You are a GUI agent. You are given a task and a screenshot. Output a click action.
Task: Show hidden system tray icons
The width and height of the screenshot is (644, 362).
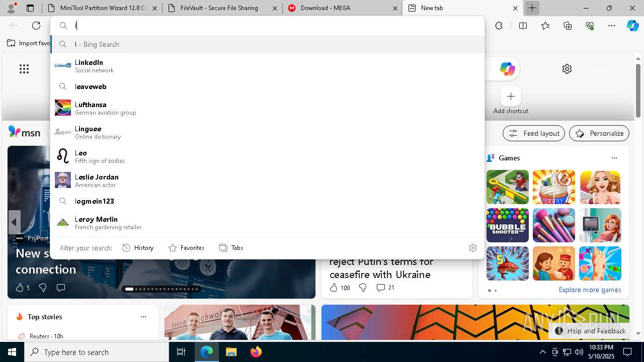(x=542, y=352)
